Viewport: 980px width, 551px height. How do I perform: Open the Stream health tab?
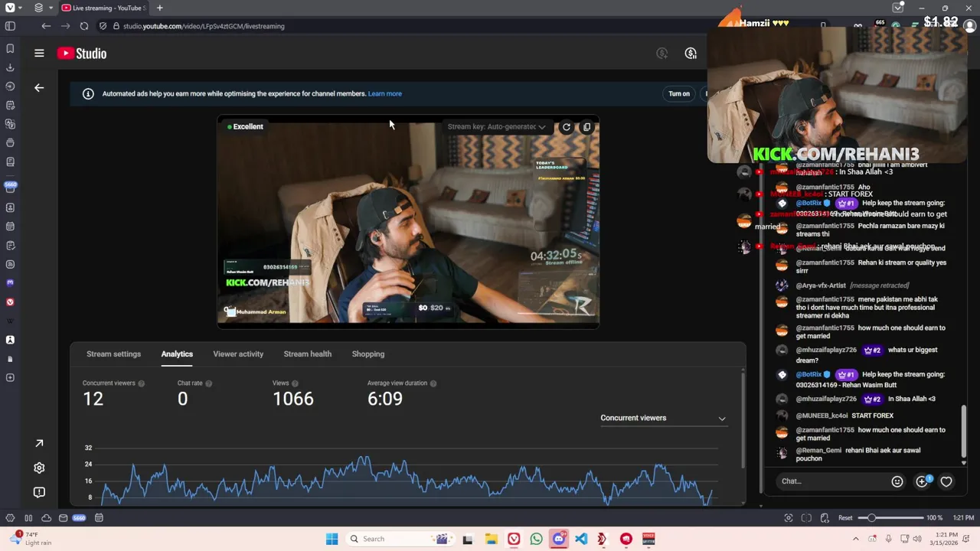coord(308,354)
